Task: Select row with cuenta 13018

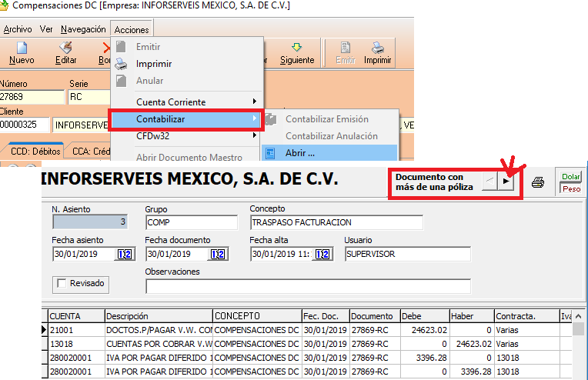Action: point(306,344)
